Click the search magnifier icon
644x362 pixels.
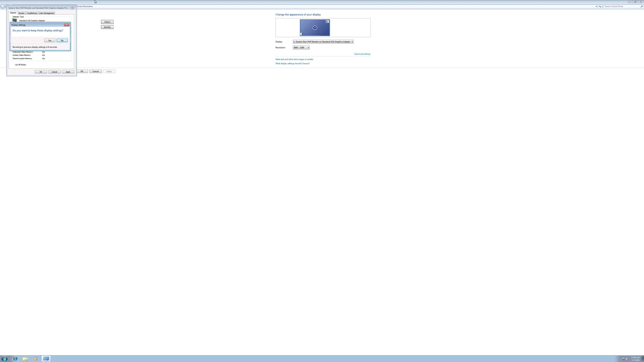pos(641,7)
